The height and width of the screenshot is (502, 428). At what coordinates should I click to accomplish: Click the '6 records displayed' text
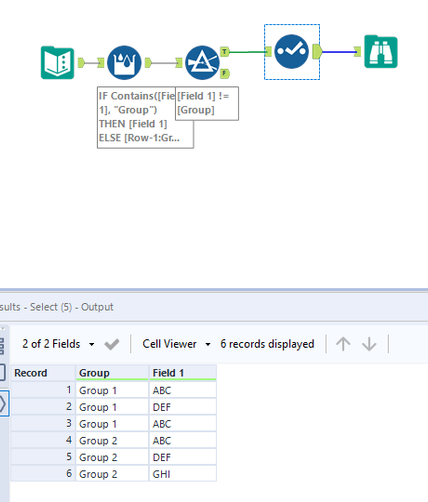(x=267, y=344)
